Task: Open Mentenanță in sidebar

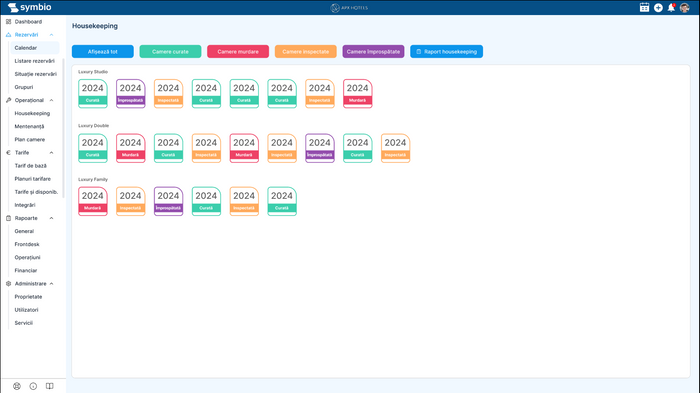Action: tap(29, 126)
